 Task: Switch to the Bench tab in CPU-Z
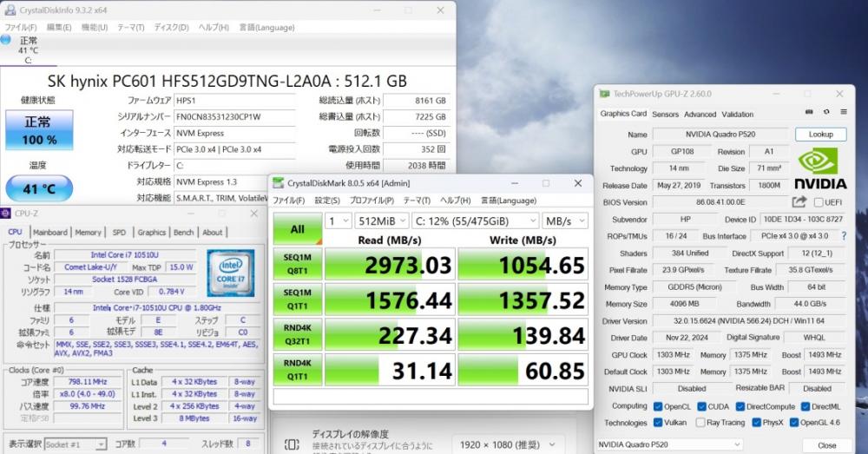(183, 233)
